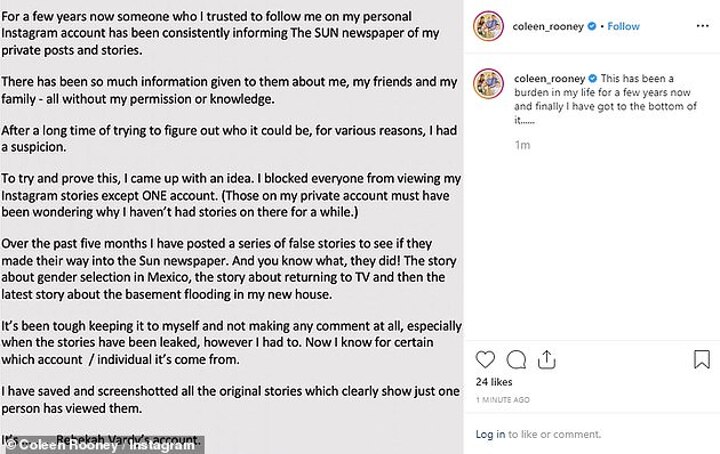Click the Log in link
Image resolution: width=720 pixels, height=454 pixels.
490,434
